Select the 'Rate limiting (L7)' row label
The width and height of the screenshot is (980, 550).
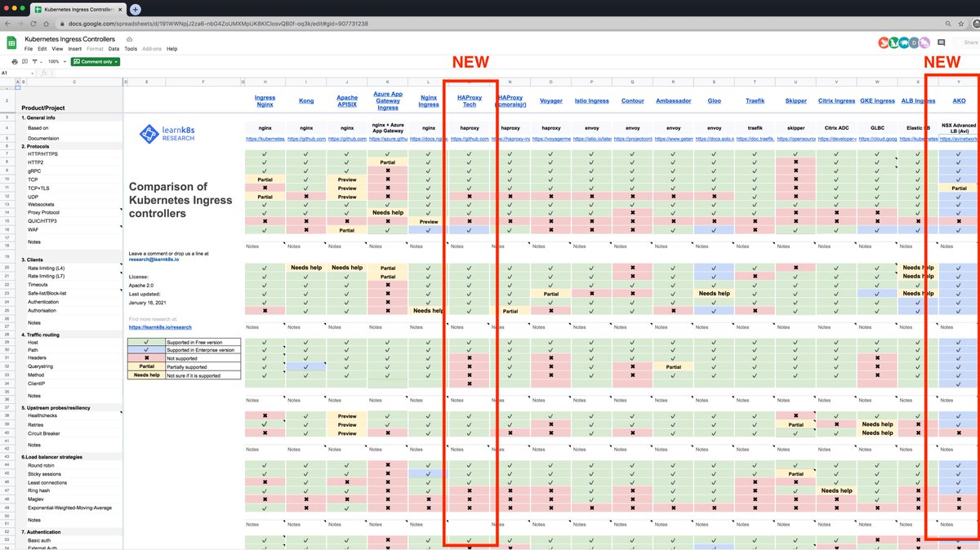47,277
